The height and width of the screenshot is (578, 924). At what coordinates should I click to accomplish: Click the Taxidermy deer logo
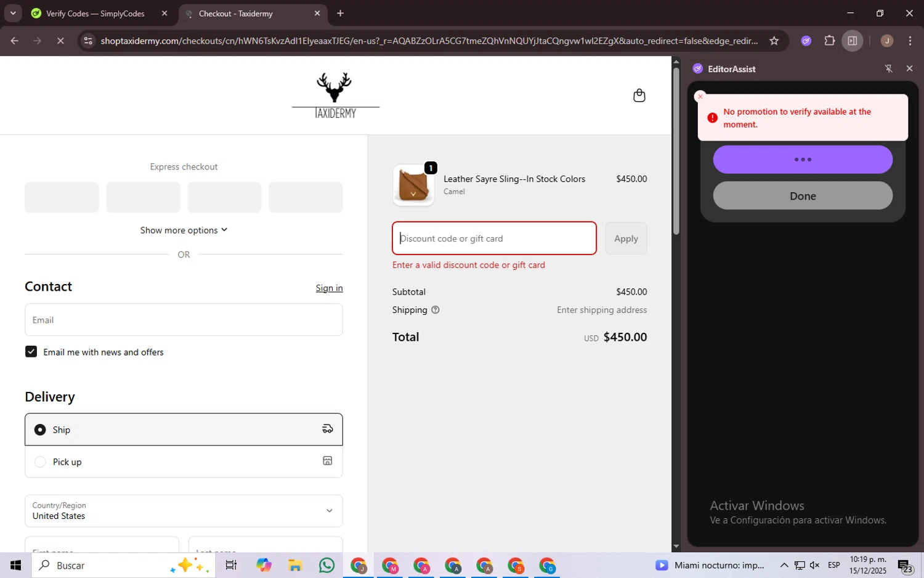click(335, 96)
